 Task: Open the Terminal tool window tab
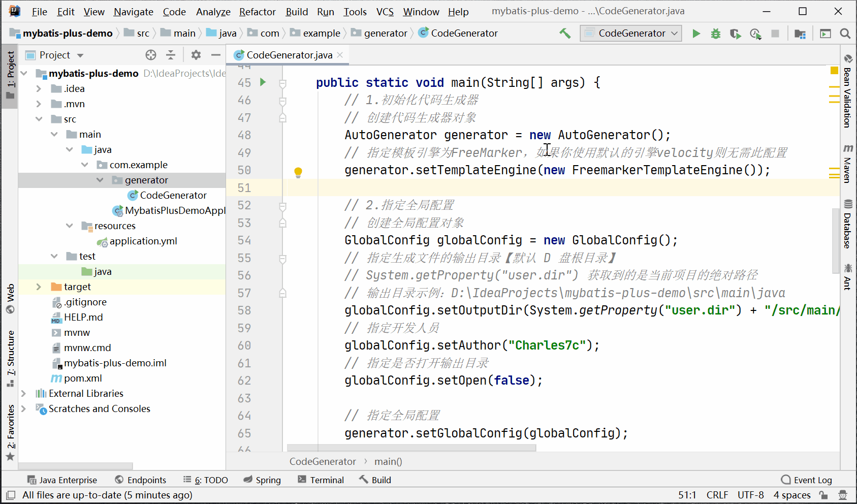pyautogui.click(x=321, y=480)
